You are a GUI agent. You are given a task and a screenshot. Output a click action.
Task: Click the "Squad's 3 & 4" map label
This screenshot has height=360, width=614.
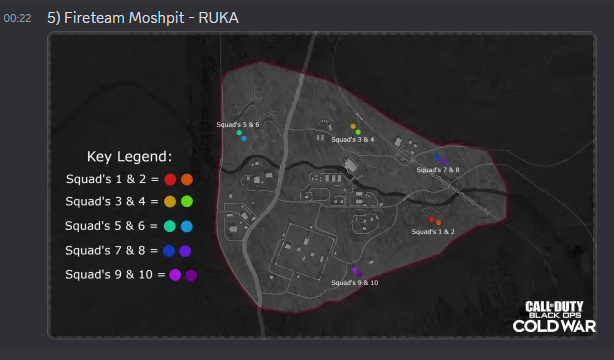(352, 139)
